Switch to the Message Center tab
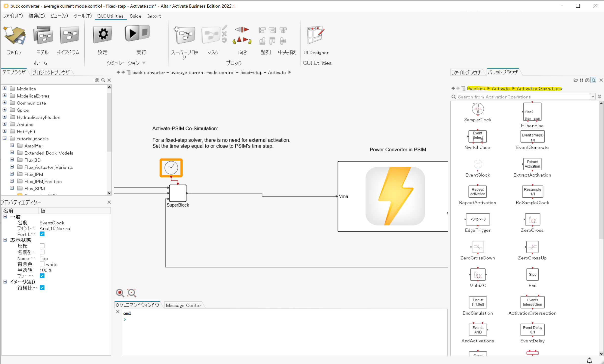 pos(183,305)
